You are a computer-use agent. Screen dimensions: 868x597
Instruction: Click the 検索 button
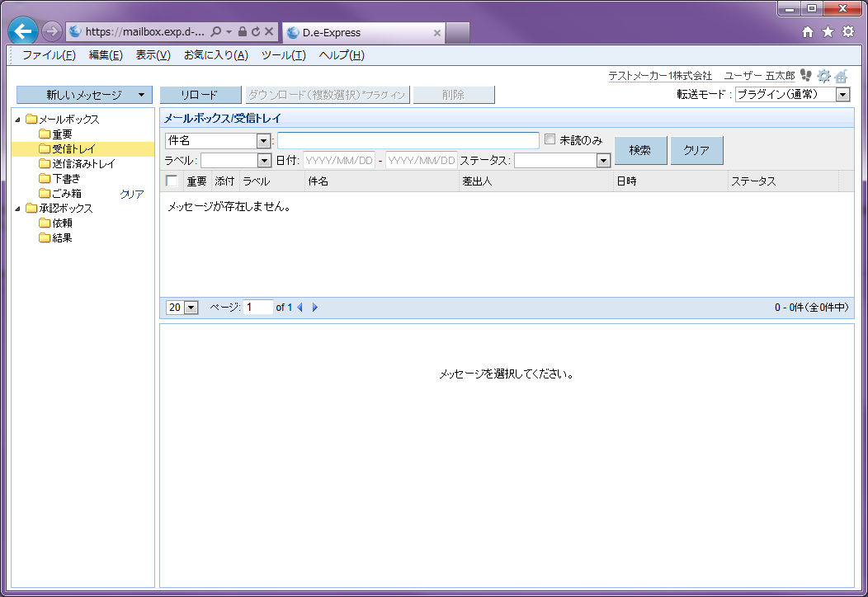point(640,151)
